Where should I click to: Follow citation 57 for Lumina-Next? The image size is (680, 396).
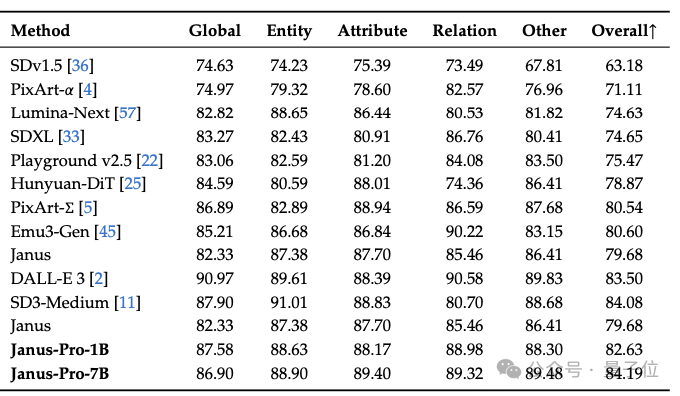coord(128,113)
